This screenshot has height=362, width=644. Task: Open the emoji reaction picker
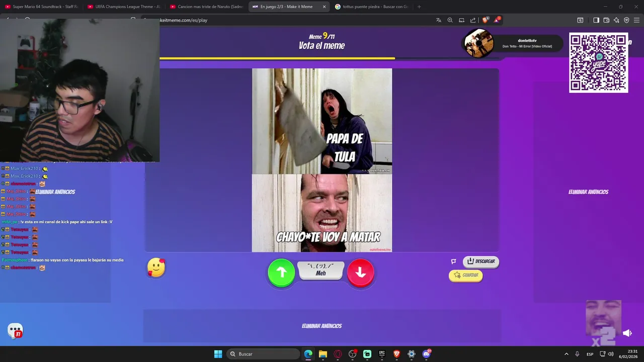pyautogui.click(x=156, y=267)
